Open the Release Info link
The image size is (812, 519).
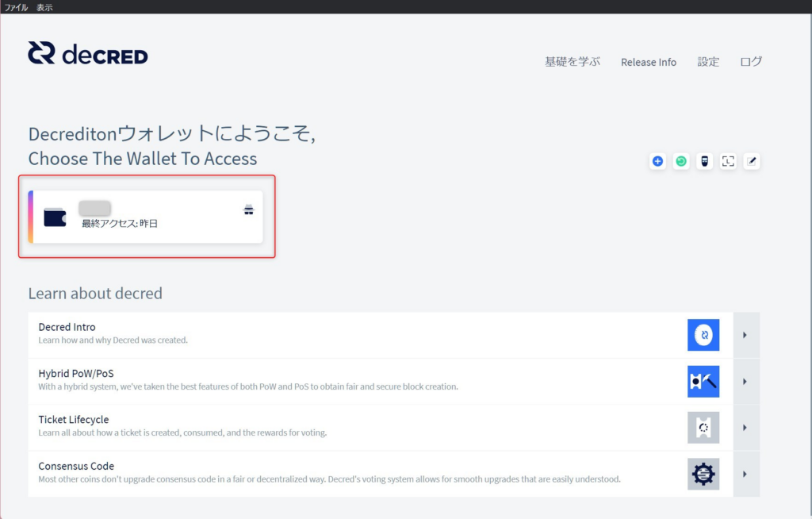point(648,62)
